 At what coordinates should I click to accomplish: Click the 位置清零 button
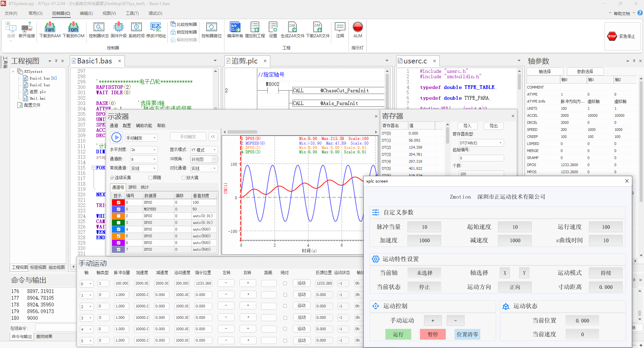[x=467, y=334]
